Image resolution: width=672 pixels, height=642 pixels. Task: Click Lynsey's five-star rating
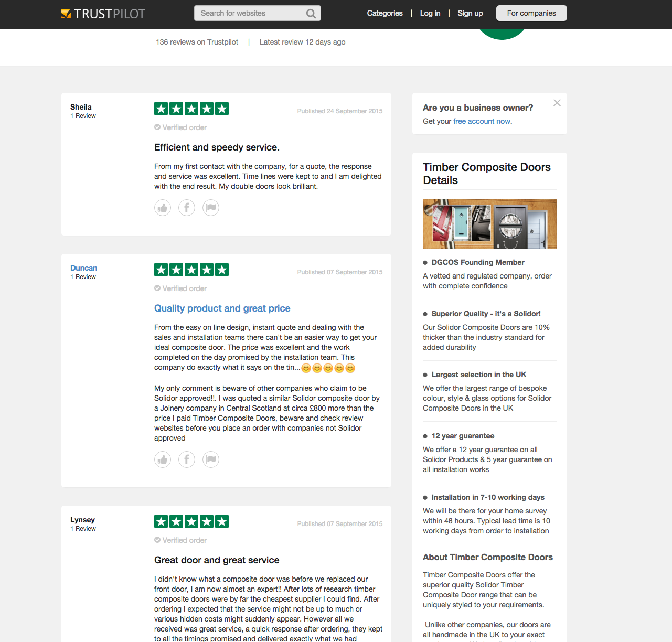(191, 522)
